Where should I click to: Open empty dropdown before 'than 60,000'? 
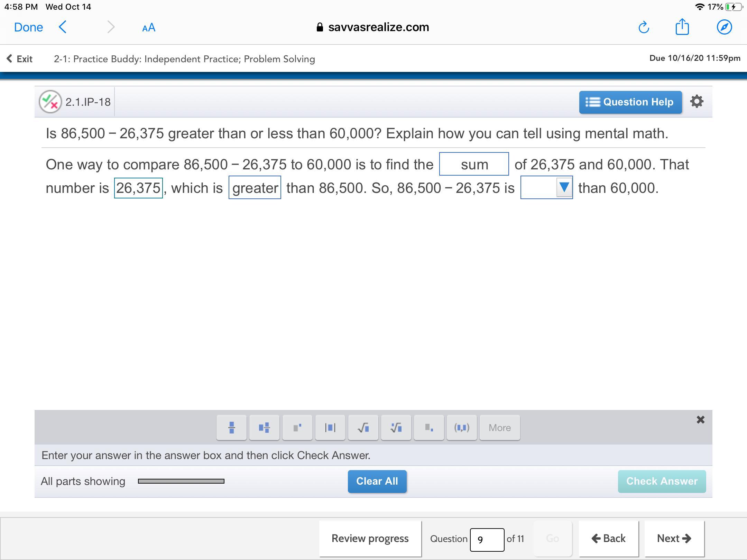[546, 188]
